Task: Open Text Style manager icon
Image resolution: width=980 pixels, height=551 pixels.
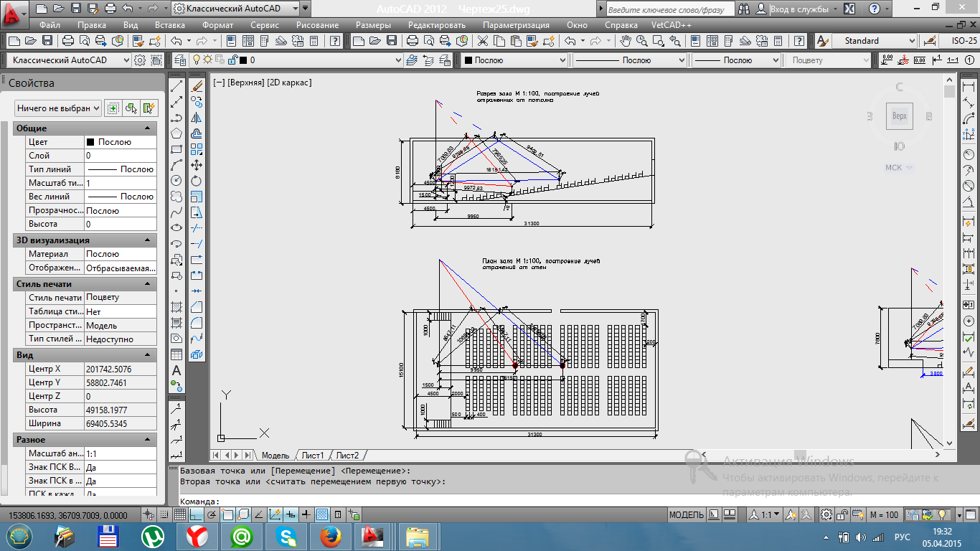Action: pyautogui.click(x=824, y=41)
